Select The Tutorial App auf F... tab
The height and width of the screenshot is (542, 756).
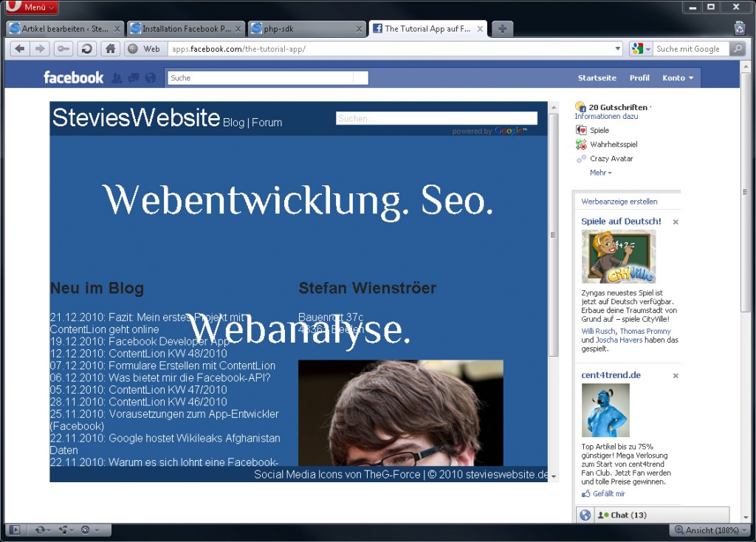428,29
